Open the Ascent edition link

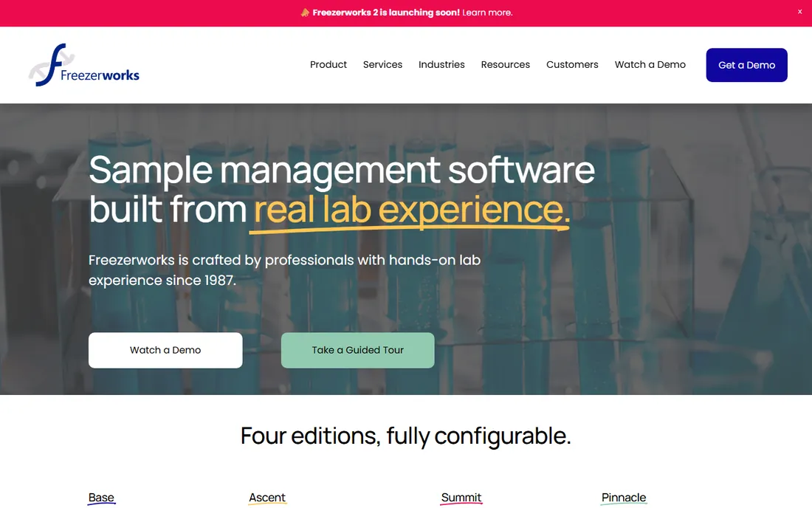267,498
